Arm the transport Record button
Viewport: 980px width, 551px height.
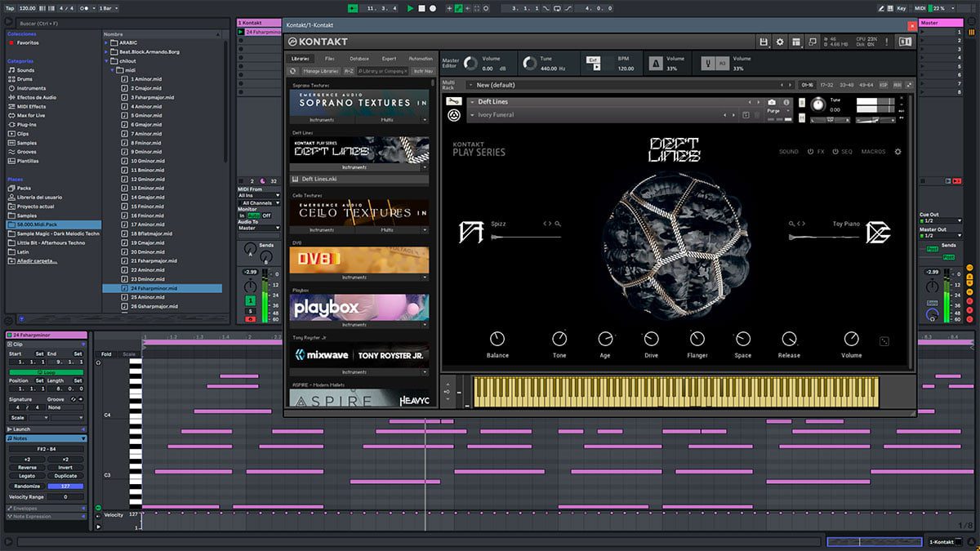(433, 8)
